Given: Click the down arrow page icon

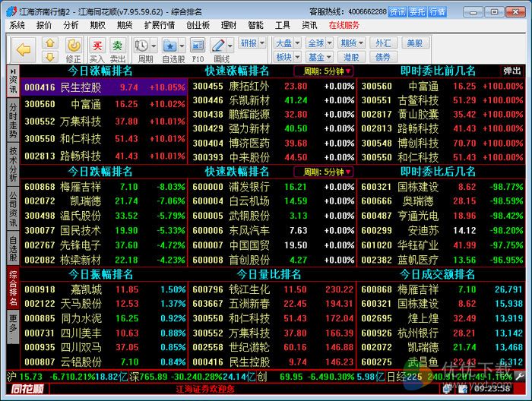Looking at the screenshot, I should point(50,57).
